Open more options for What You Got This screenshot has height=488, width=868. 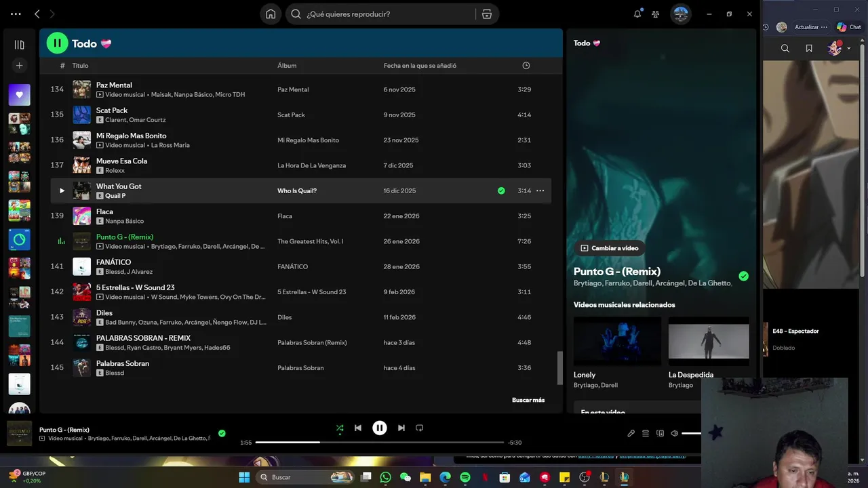pos(540,190)
